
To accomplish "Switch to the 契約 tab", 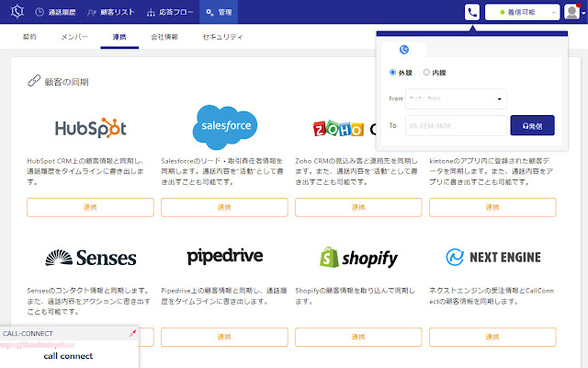I will (29, 37).
